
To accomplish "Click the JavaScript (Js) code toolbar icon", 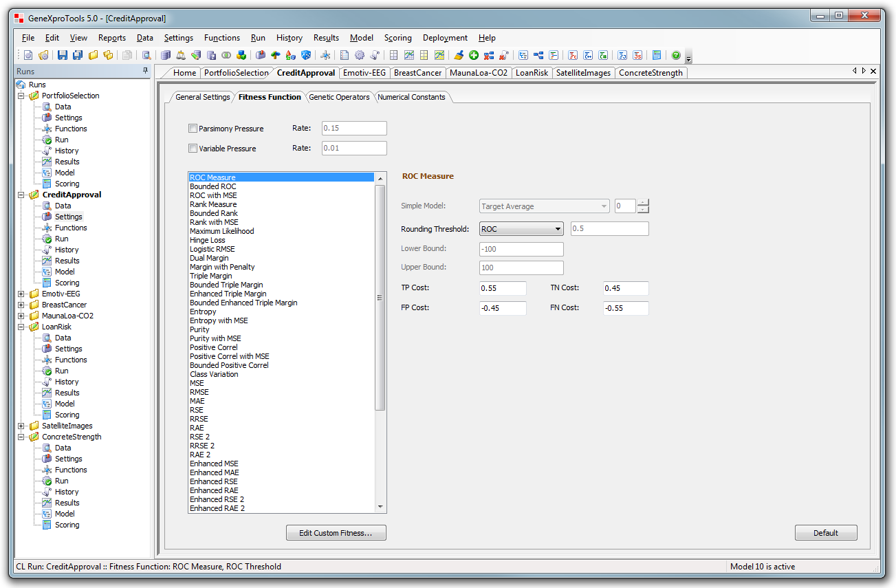I will pyautogui.click(x=637, y=56).
